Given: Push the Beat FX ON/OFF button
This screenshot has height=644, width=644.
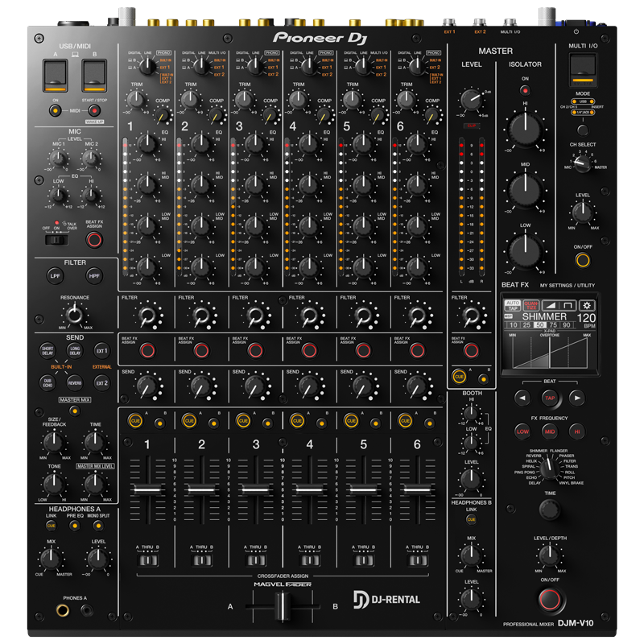Looking at the screenshot, I should 550,599.
